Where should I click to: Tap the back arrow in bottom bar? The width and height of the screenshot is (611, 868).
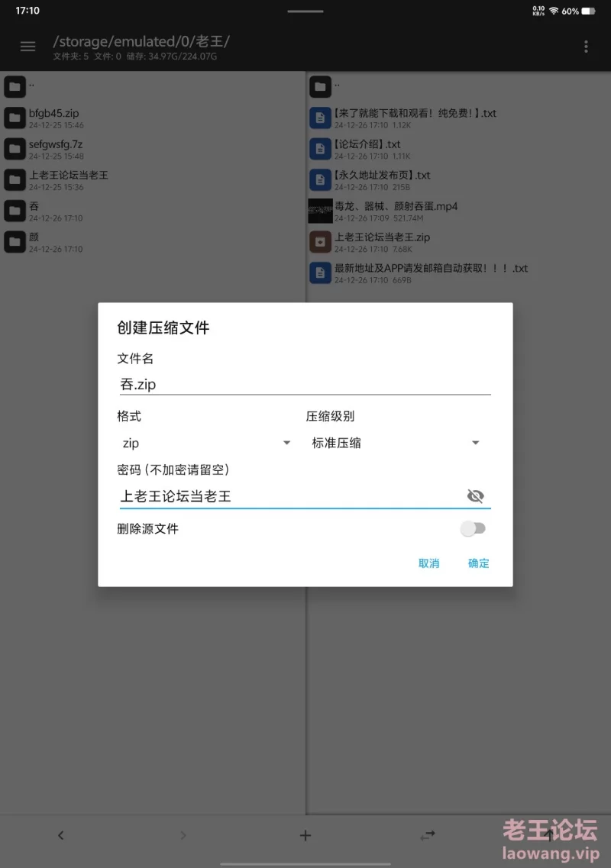tap(61, 835)
